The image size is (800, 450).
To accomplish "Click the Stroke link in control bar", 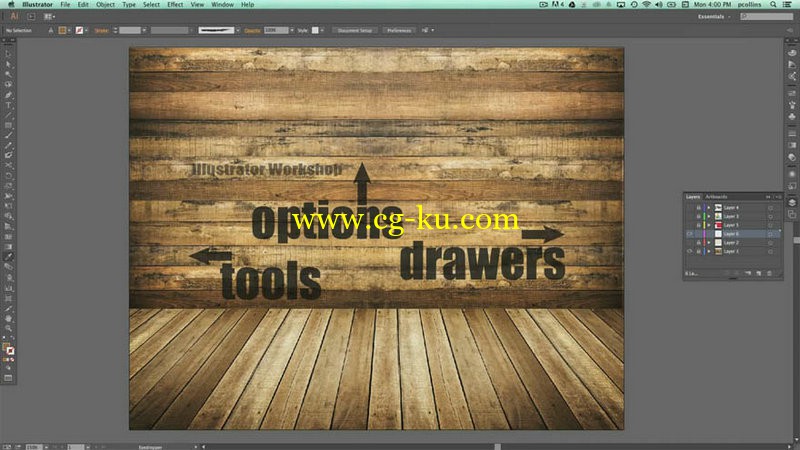I will [x=102, y=31].
